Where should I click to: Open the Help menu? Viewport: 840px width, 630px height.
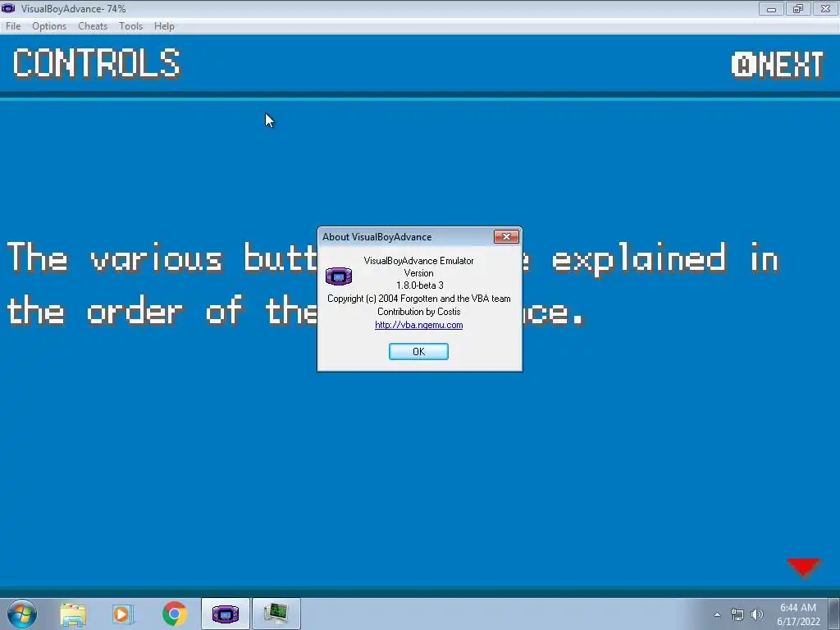[x=164, y=25]
